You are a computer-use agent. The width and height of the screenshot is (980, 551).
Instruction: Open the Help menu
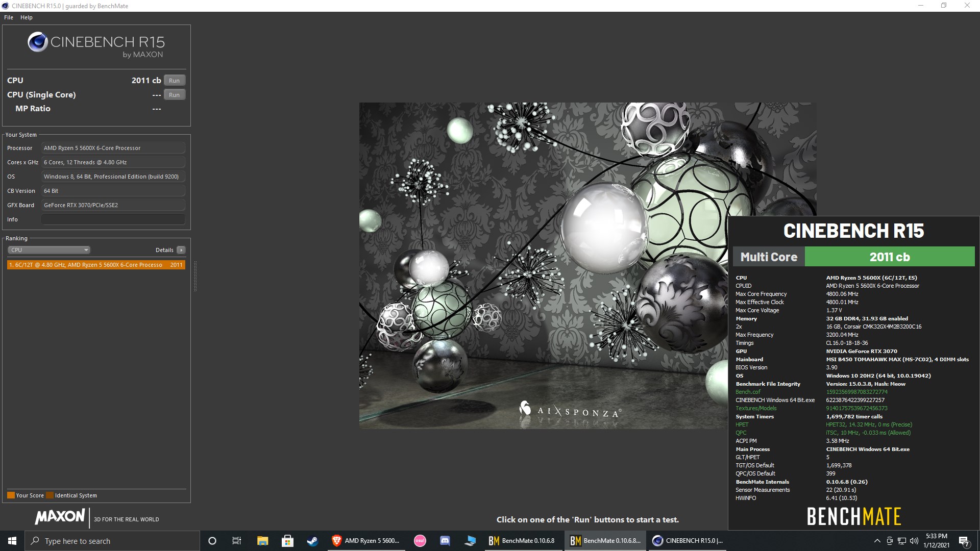[x=27, y=17]
